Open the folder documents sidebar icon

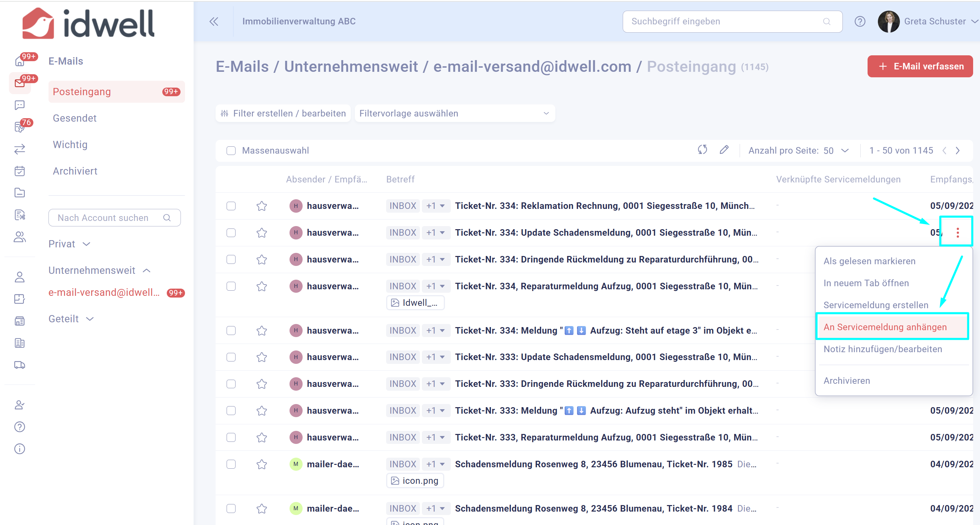pos(20,193)
